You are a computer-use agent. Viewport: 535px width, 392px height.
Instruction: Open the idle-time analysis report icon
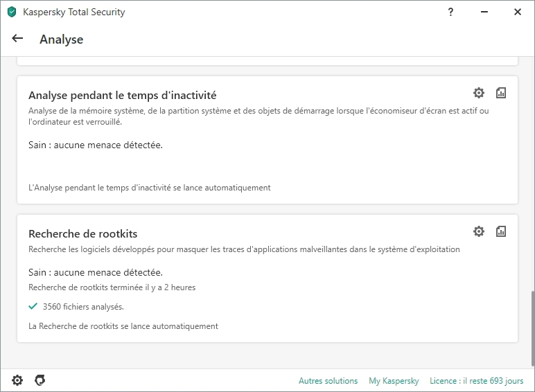pyautogui.click(x=501, y=93)
